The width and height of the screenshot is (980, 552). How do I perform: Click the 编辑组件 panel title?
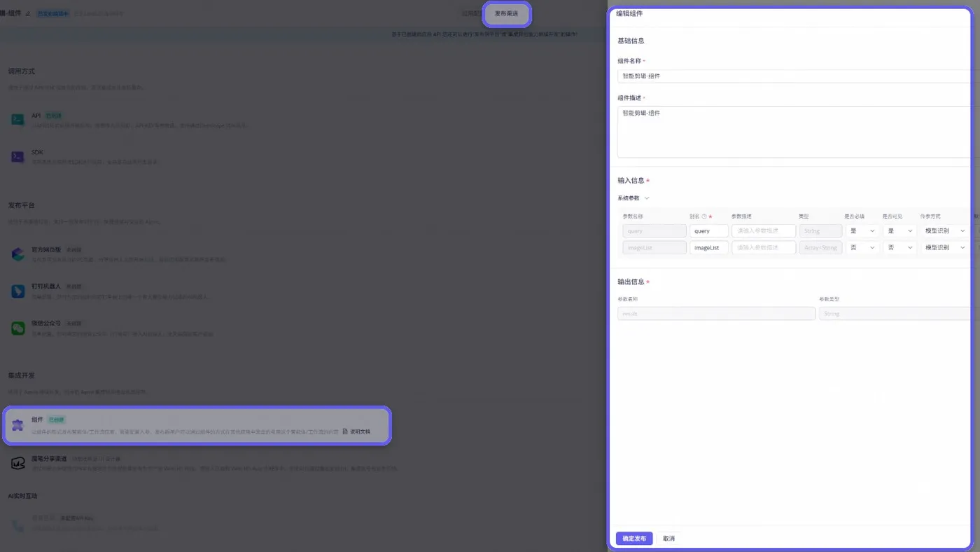(629, 13)
